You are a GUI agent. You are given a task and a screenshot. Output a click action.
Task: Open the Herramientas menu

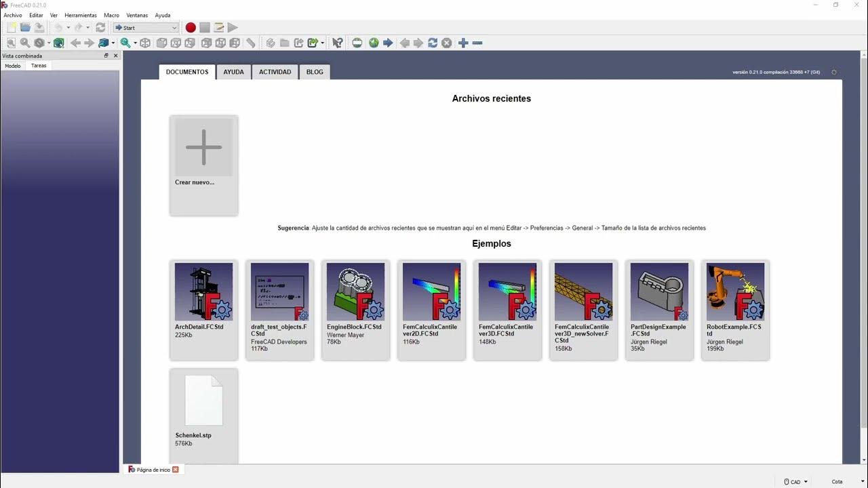81,15
